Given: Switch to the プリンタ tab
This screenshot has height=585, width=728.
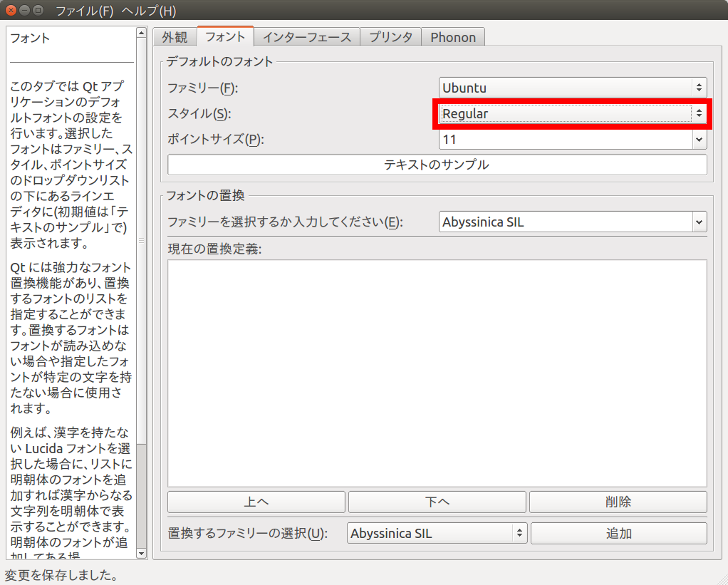Looking at the screenshot, I should (x=390, y=36).
